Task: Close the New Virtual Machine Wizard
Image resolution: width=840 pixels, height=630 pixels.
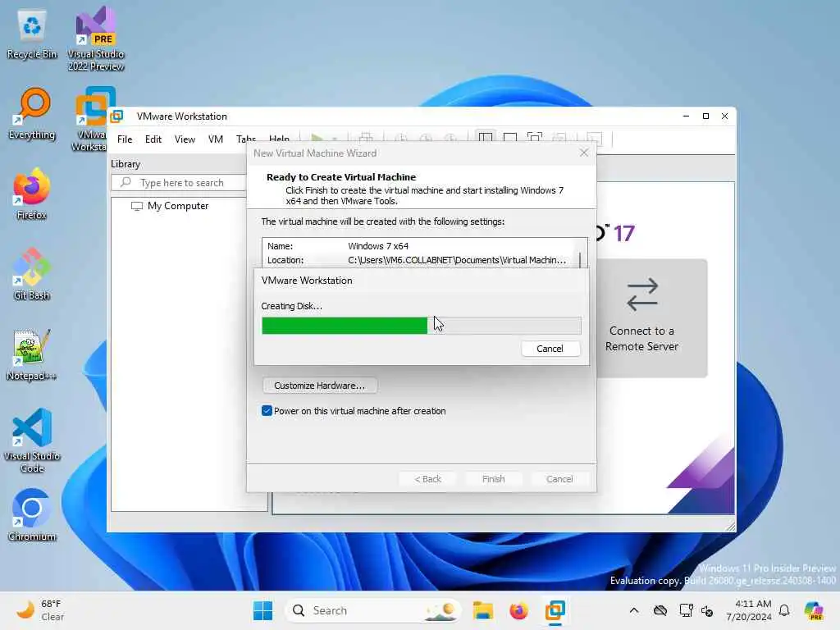Action: [584, 153]
